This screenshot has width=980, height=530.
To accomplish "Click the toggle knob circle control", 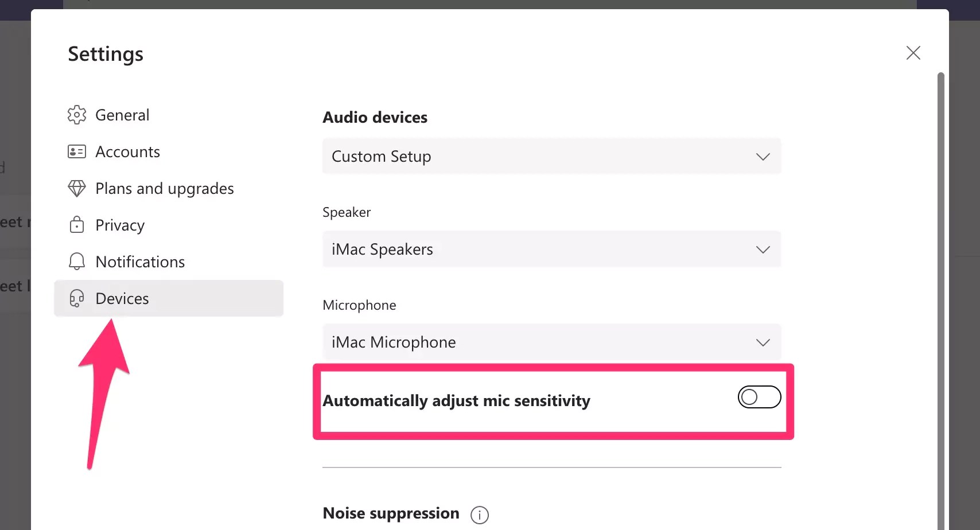I will [x=750, y=396].
